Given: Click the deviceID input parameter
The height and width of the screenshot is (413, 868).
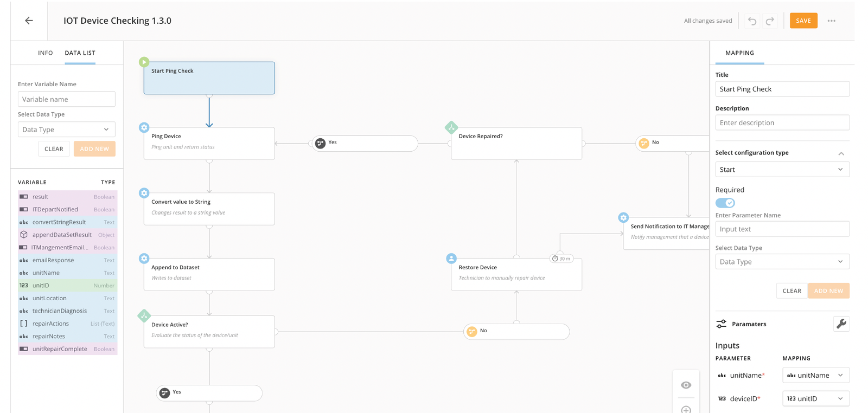Looking at the screenshot, I should [745, 398].
